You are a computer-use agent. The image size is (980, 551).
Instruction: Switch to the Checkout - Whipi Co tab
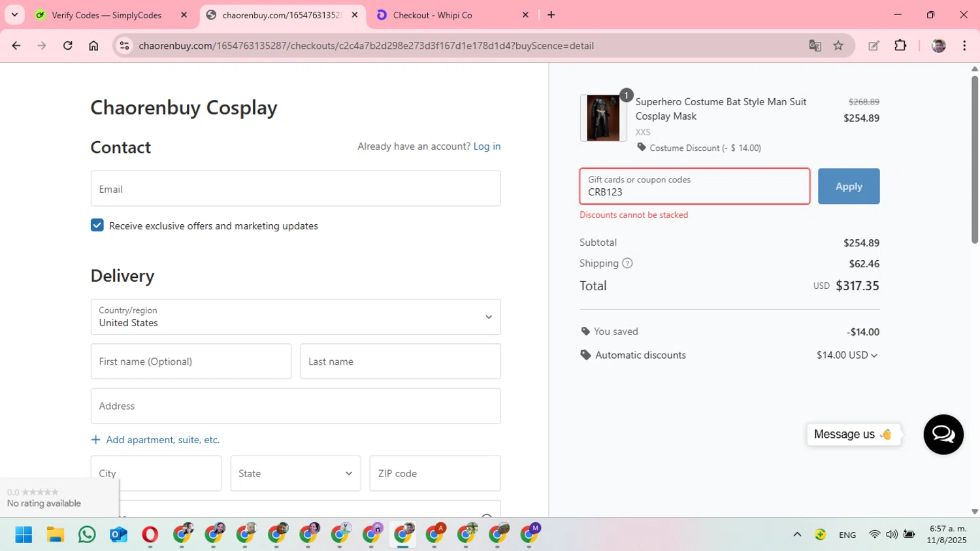point(433,15)
